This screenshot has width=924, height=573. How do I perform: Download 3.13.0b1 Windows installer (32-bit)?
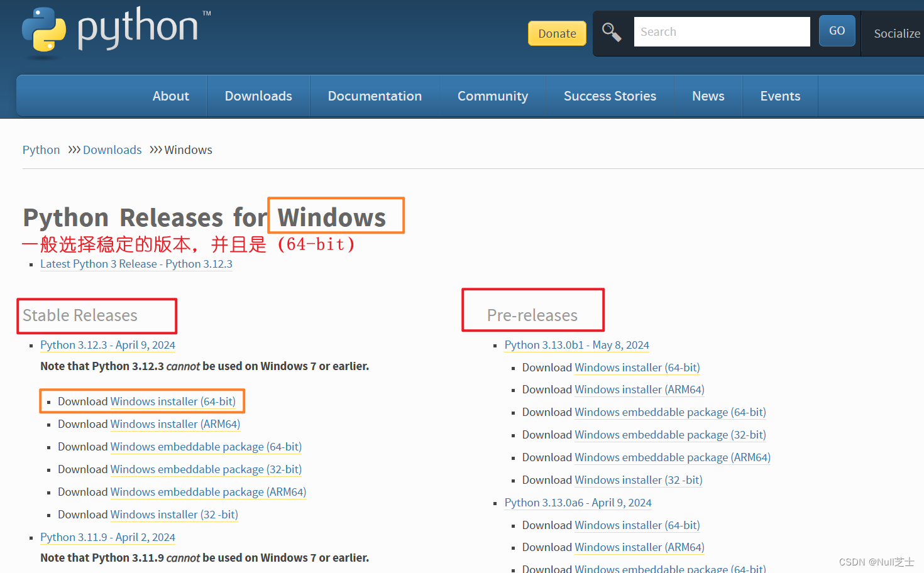point(639,480)
